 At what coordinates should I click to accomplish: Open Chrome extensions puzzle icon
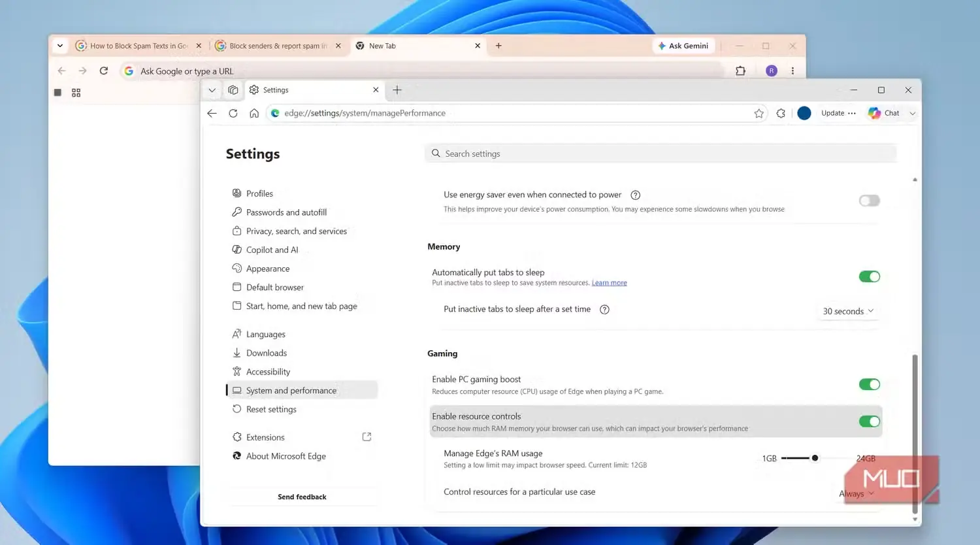click(740, 71)
